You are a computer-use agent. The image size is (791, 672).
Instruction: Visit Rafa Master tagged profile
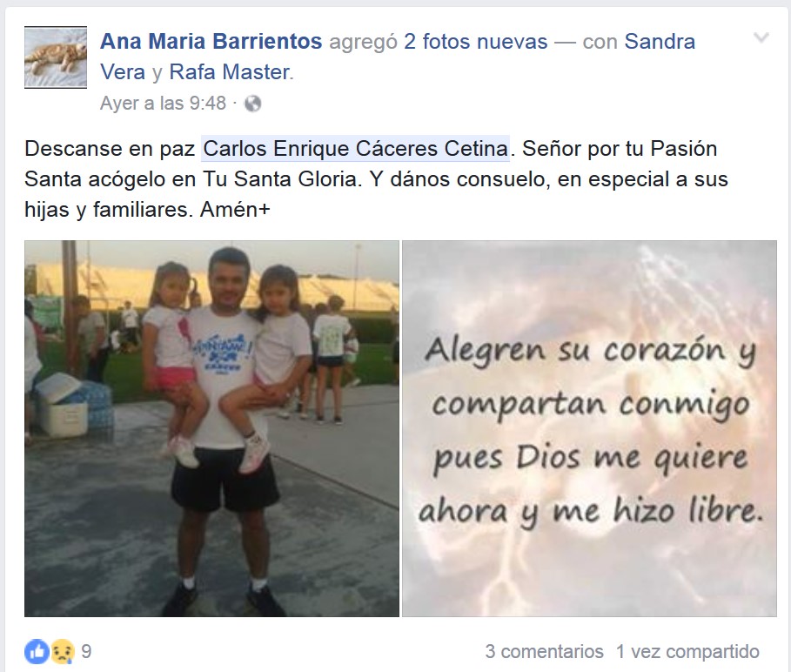pyautogui.click(x=230, y=72)
